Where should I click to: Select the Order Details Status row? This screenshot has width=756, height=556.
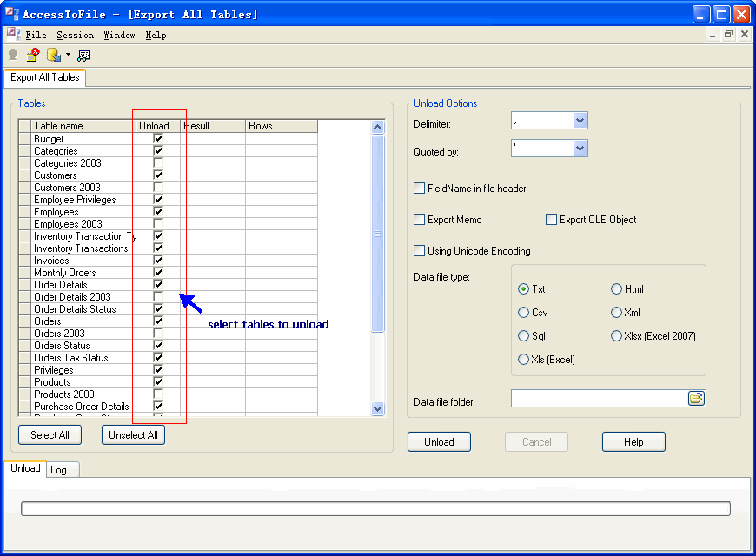click(168, 309)
